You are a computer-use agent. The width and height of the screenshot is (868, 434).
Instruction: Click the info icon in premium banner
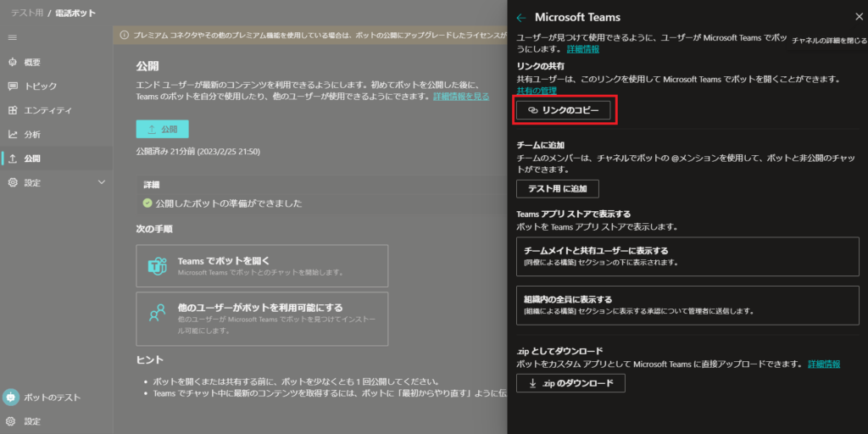tap(124, 35)
